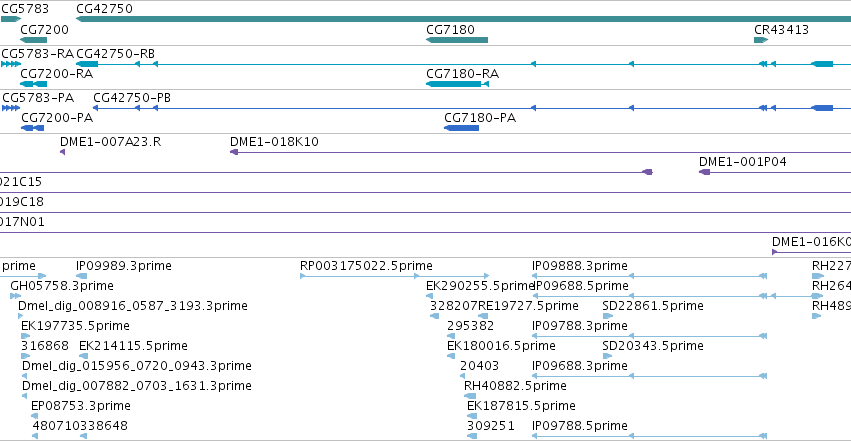Viewport: 851px width, 441px height.
Task: Open the EK197735.5prime EST feature
Action: click(x=26, y=336)
